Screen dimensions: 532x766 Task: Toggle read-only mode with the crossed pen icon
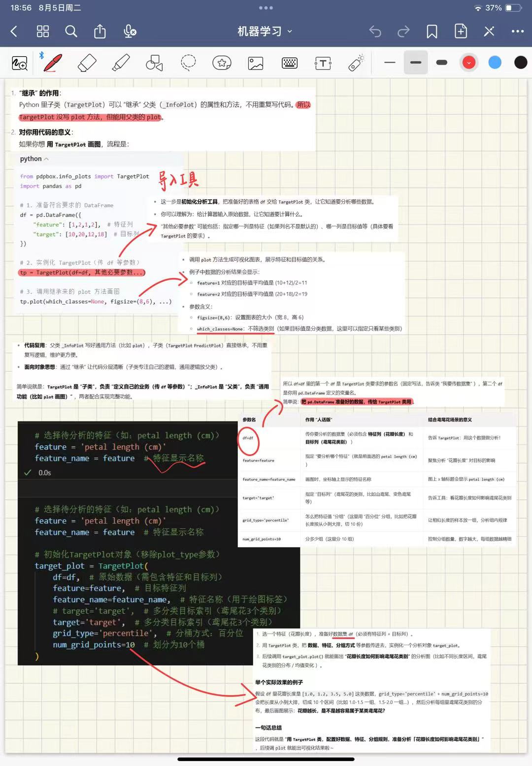pos(489,32)
